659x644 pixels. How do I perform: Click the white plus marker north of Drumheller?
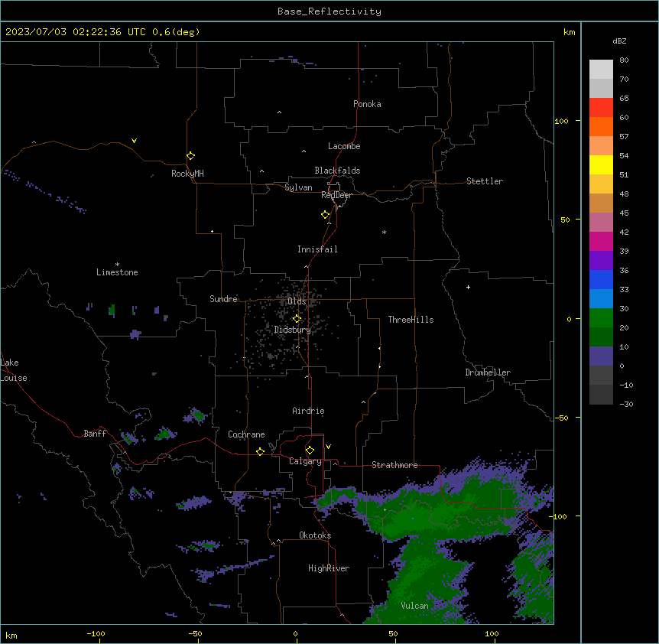point(468,287)
